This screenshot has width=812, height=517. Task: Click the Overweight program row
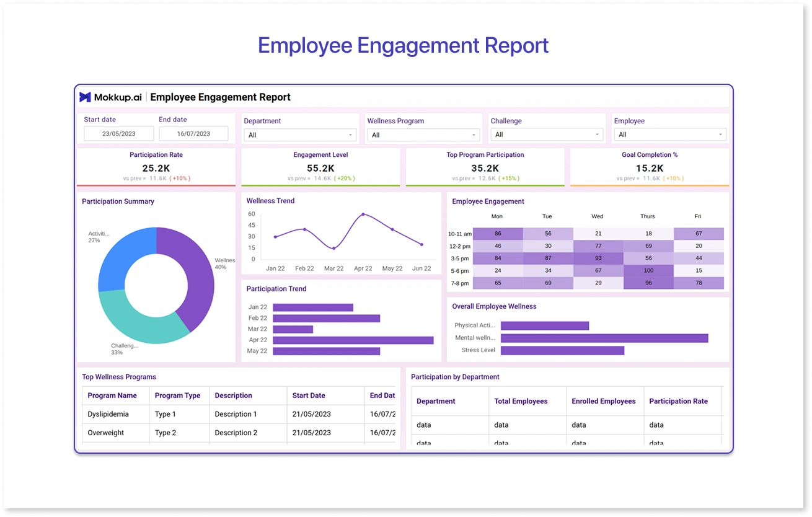click(239, 433)
